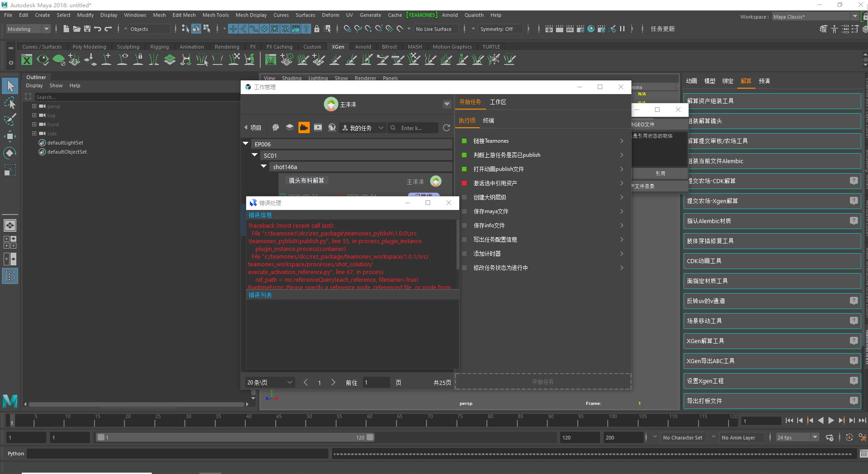868x474 pixels.
Task: Click the refresh icon beside task search
Action: click(446, 128)
